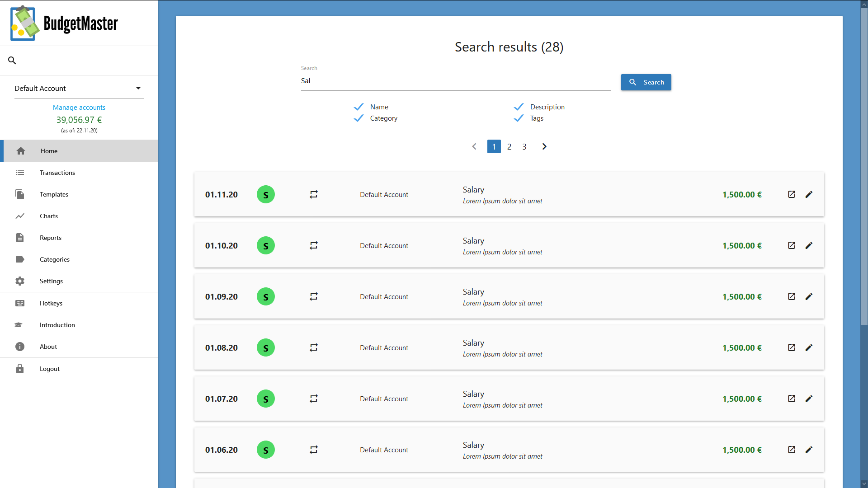The image size is (868, 488).
Task: Open Categories in the sidebar
Action: coord(79,259)
